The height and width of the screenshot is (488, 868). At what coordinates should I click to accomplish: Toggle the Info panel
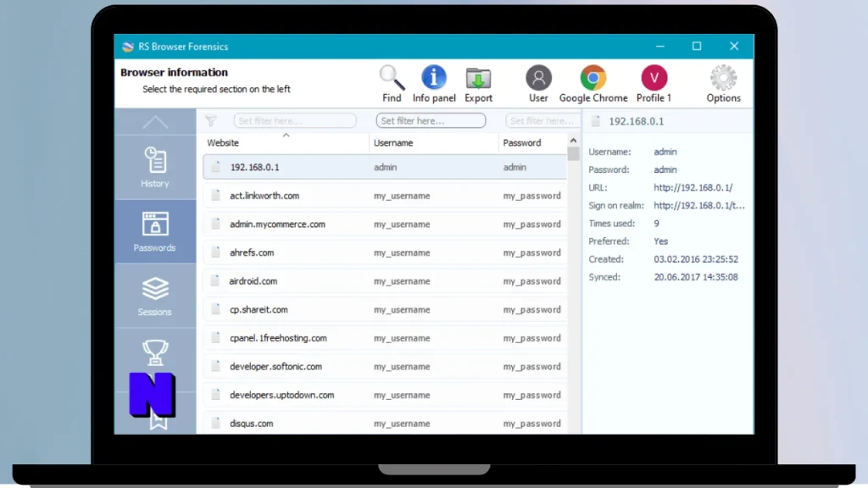(433, 84)
